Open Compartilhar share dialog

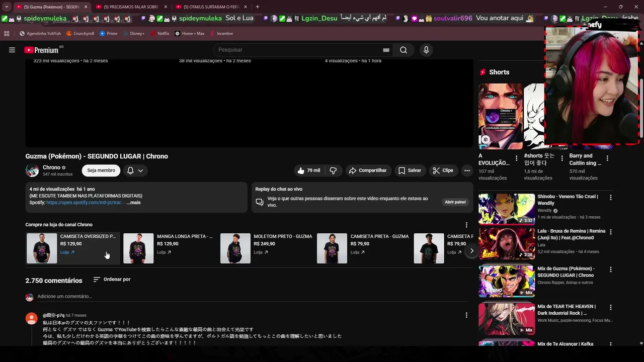(368, 170)
